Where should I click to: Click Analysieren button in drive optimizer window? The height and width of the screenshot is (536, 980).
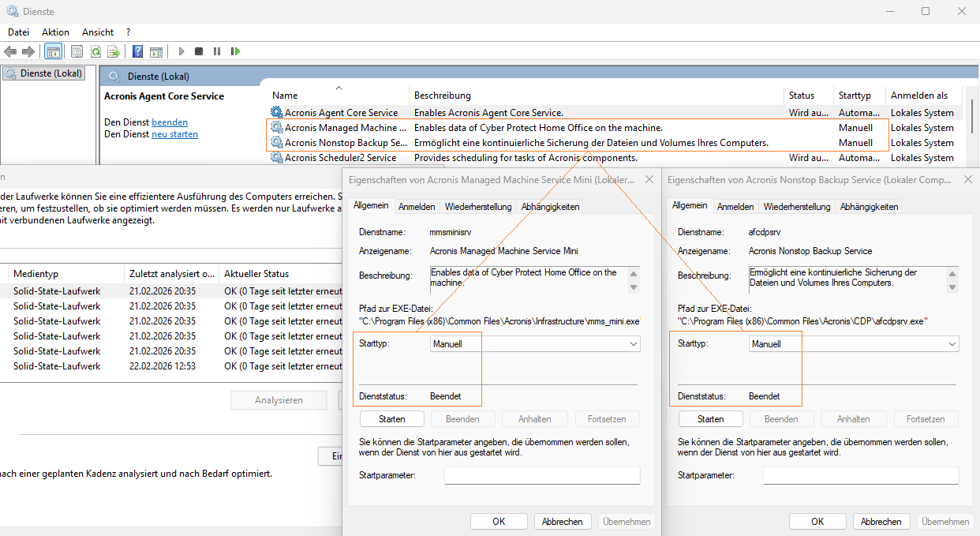(x=279, y=400)
